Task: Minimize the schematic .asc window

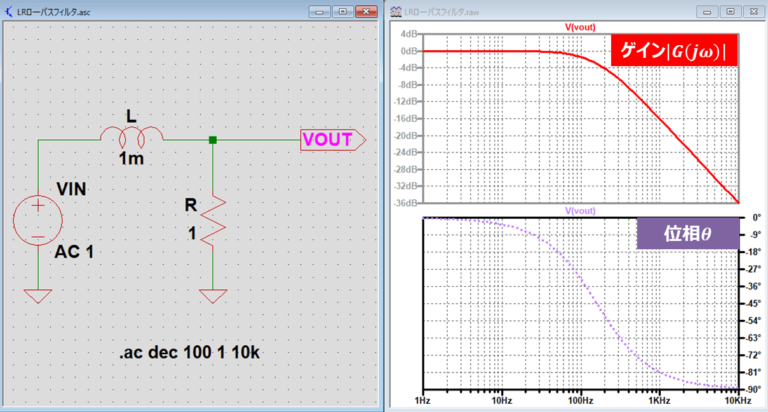Action: pyautogui.click(x=319, y=11)
